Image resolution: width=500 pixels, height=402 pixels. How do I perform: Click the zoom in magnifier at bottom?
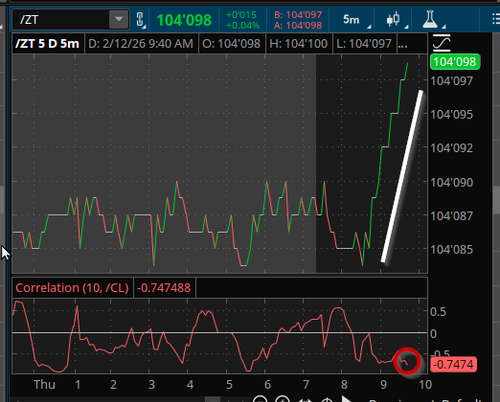pyautogui.click(x=282, y=398)
